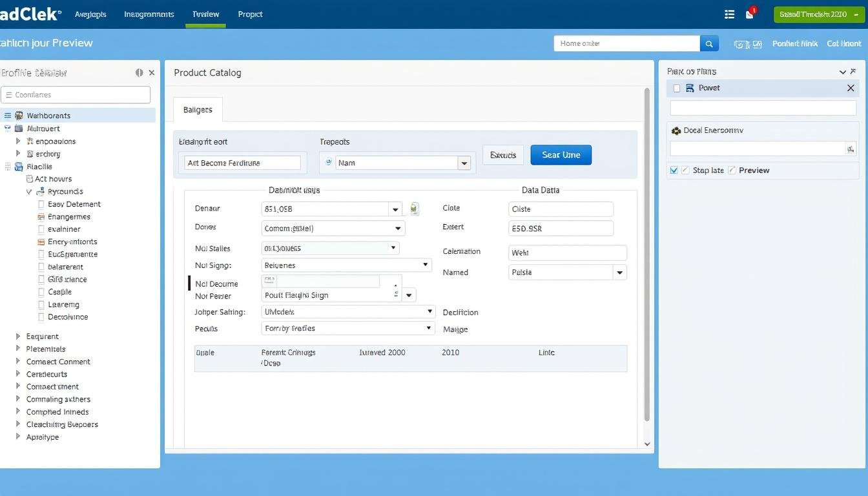Open the Johper Sahing dropdown
Image resolution: width=868 pixels, height=496 pixels.
pos(429,311)
